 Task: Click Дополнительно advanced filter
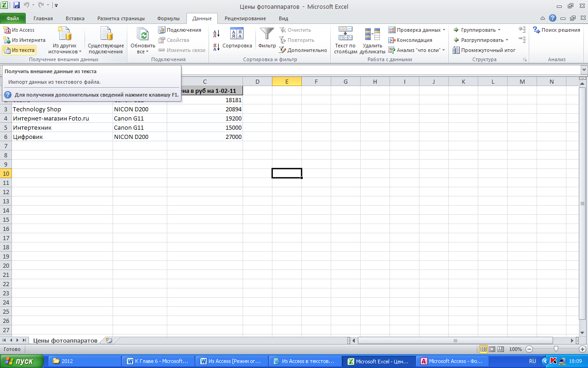303,50
